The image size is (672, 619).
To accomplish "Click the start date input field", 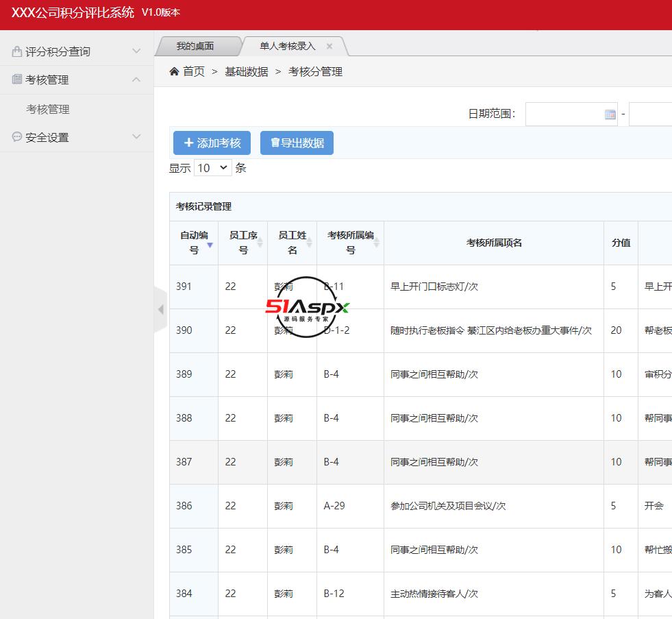I will coord(571,114).
